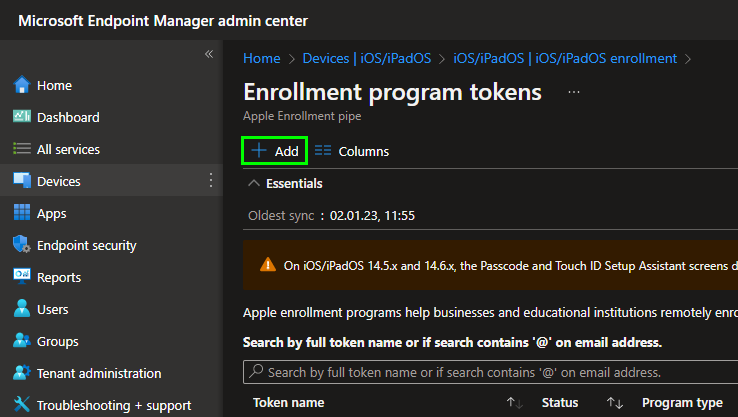This screenshot has height=417, width=738.
Task: Sort by Status column arrows
Action: (x=615, y=403)
